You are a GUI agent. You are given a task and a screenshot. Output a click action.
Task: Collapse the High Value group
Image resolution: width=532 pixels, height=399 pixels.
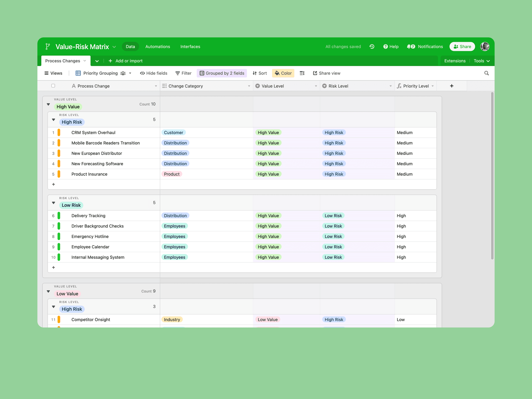48,104
